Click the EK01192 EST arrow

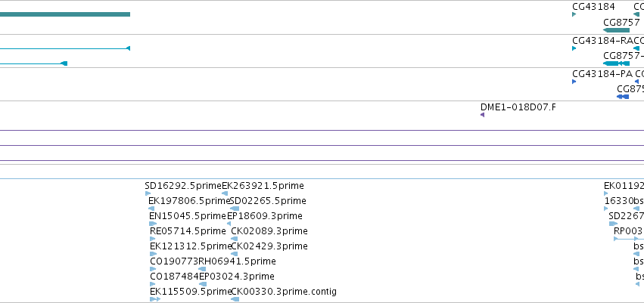[606, 193]
